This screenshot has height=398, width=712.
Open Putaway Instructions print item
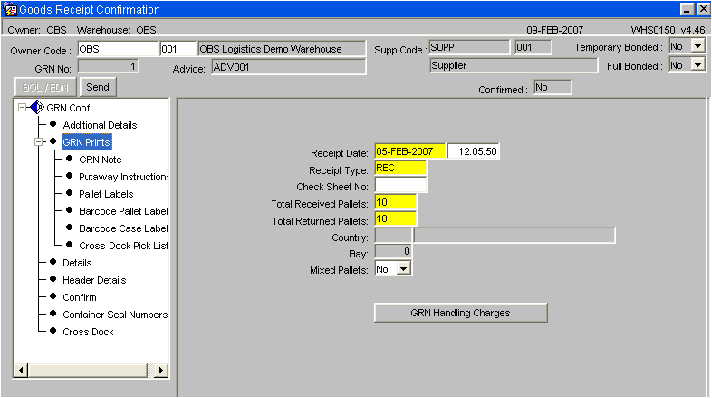tap(124, 177)
